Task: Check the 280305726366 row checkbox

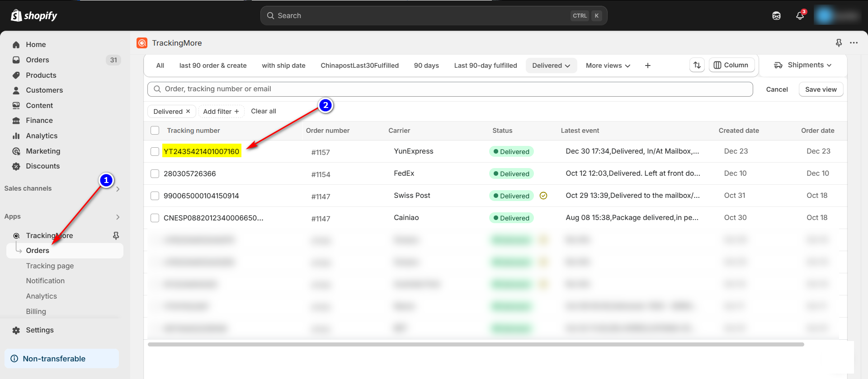Action: [155, 173]
